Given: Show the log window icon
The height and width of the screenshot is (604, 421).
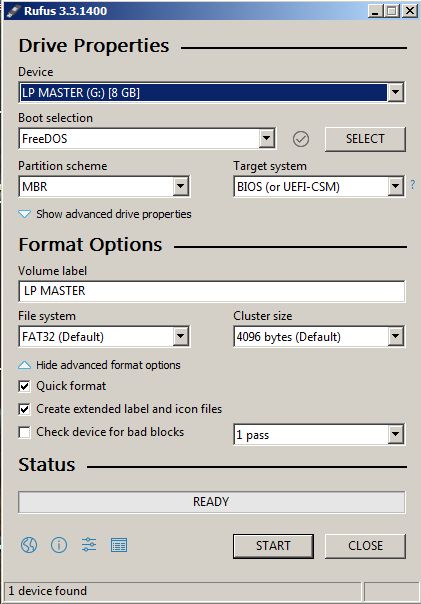Looking at the screenshot, I should [x=119, y=545].
